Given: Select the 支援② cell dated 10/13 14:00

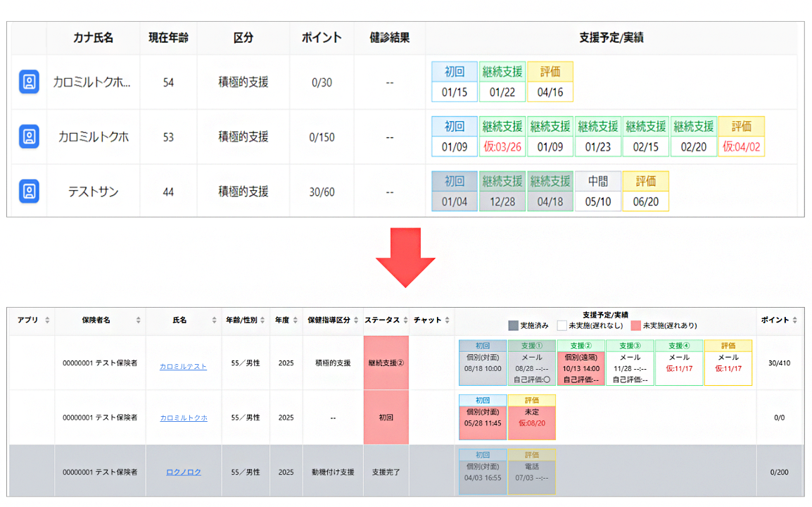Looking at the screenshot, I should click(x=581, y=363).
